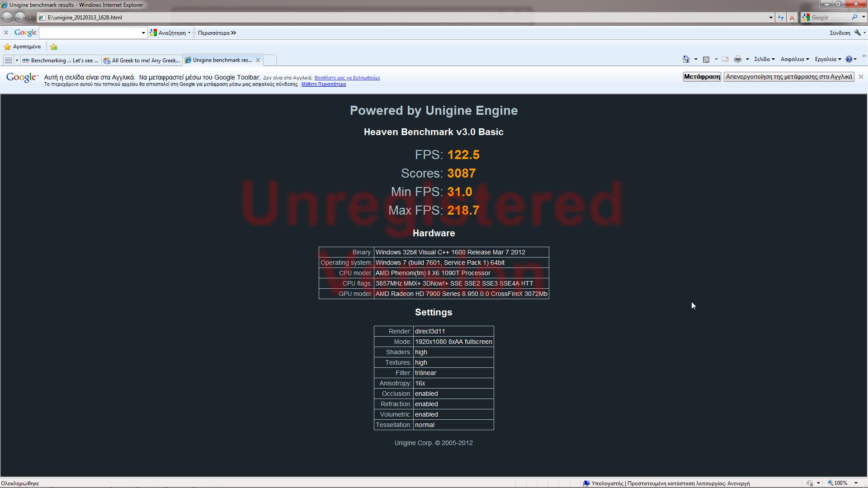Click the FPS value 122.5

click(463, 155)
